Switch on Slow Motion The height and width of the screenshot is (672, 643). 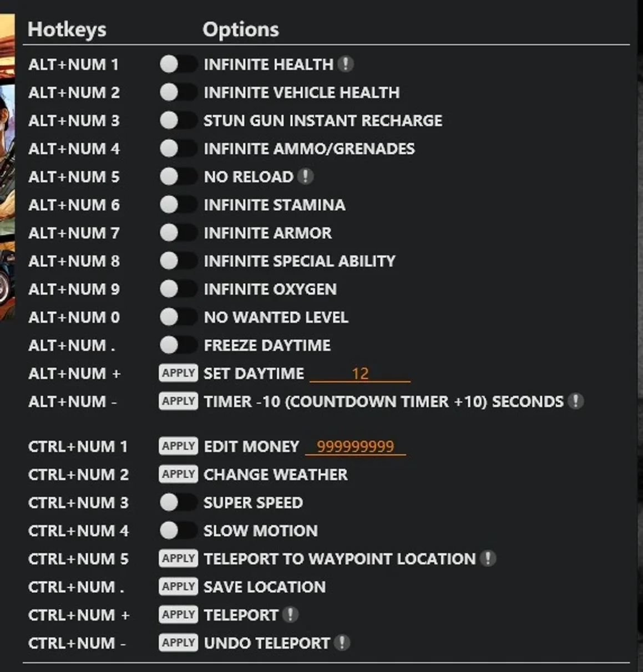tap(178, 531)
